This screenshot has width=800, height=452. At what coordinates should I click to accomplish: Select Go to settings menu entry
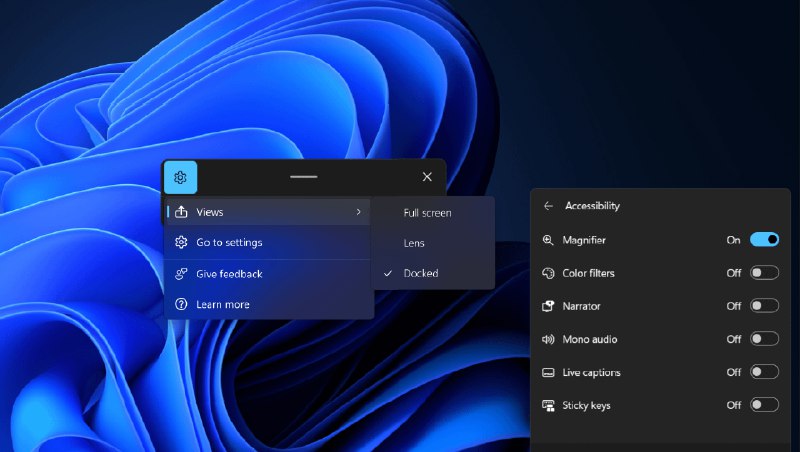click(268, 242)
